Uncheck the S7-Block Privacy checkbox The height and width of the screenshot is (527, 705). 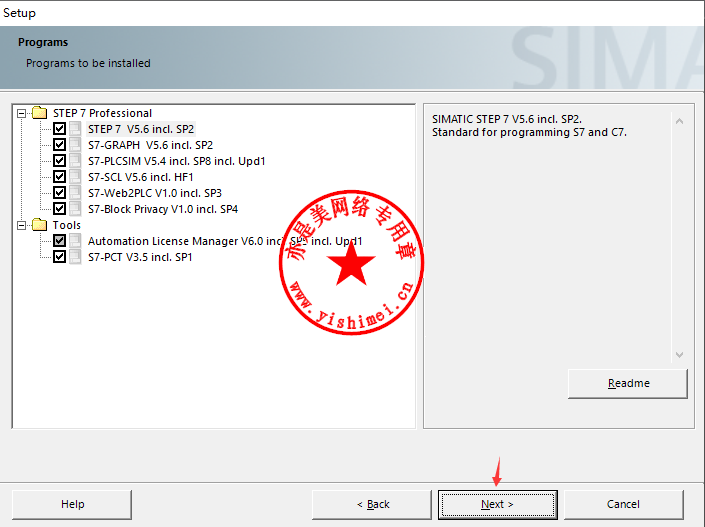point(60,209)
